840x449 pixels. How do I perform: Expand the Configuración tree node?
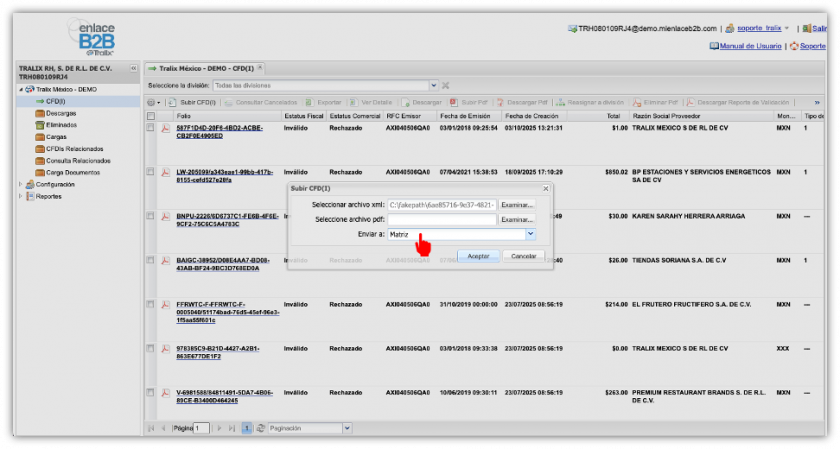point(21,184)
